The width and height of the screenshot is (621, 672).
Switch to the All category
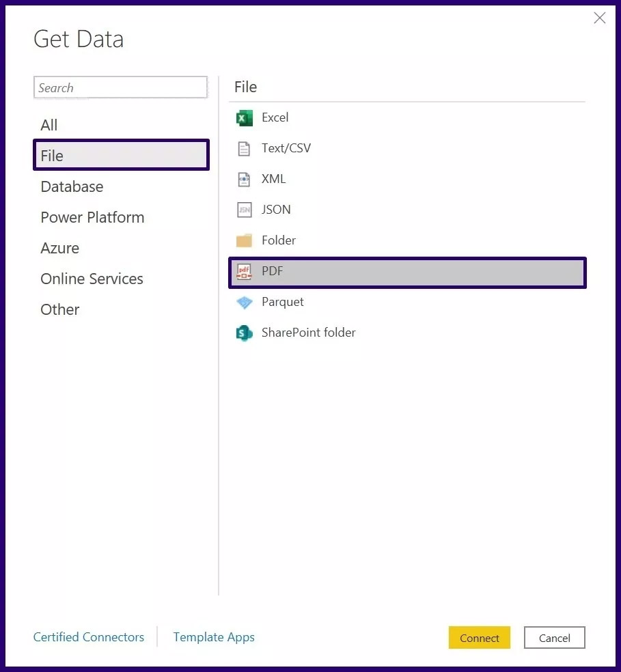(x=49, y=125)
